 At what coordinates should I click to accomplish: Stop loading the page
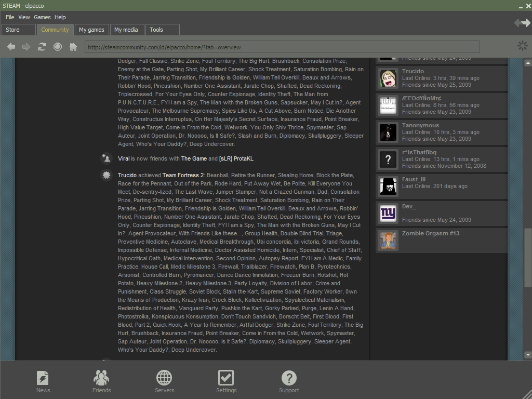tap(58, 46)
